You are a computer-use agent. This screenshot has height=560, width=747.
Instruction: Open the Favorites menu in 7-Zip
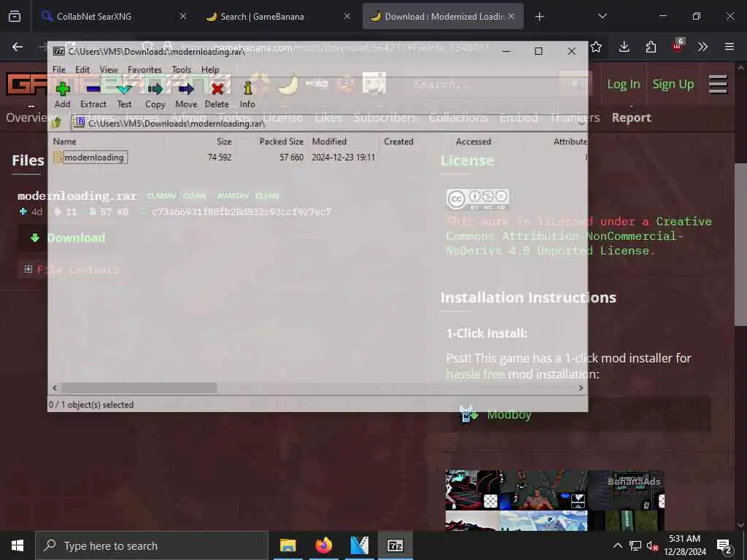[x=145, y=69]
